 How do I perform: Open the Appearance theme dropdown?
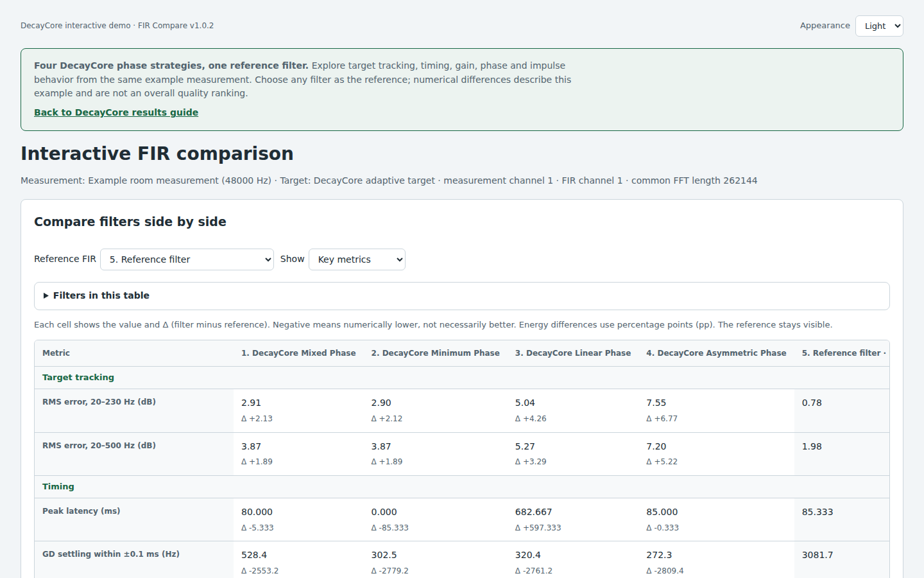point(879,26)
